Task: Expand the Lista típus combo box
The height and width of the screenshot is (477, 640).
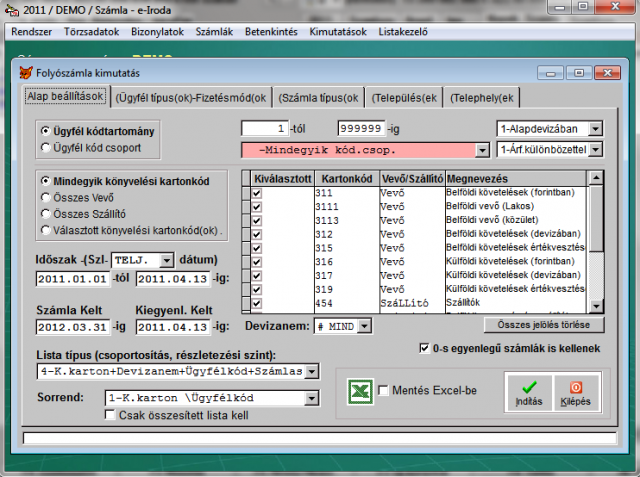Action: 312,372
